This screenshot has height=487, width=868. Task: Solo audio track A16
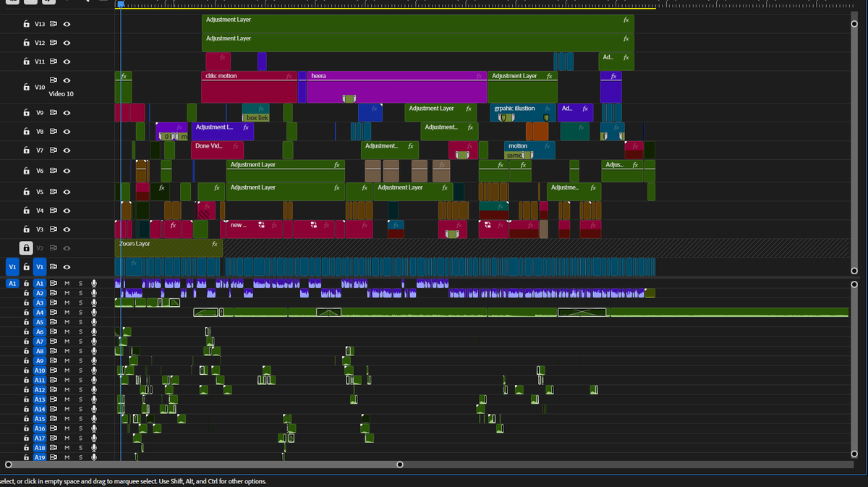tap(80, 428)
